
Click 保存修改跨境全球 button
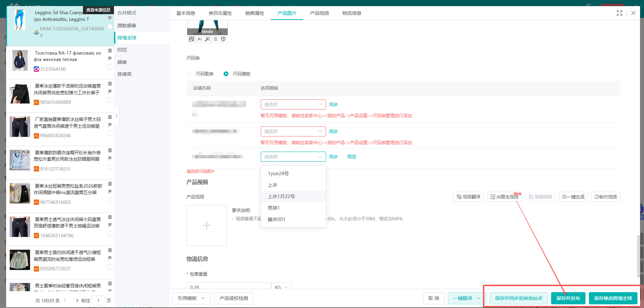coord(613,298)
